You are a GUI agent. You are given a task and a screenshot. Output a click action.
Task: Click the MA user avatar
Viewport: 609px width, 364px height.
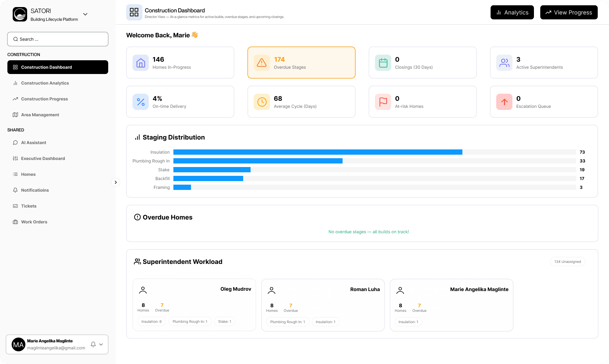(x=18, y=345)
